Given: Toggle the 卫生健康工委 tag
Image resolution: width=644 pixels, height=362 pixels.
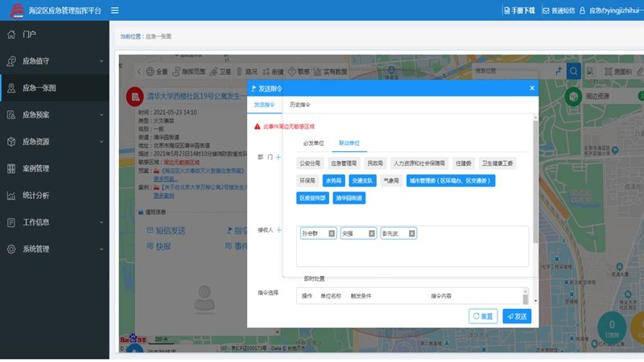Looking at the screenshot, I should tap(497, 163).
